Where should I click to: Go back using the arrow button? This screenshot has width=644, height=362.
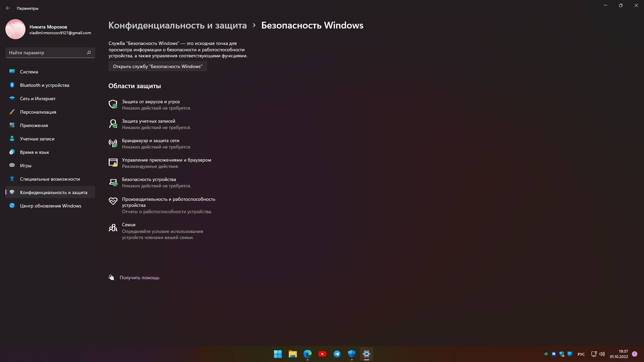8,8
